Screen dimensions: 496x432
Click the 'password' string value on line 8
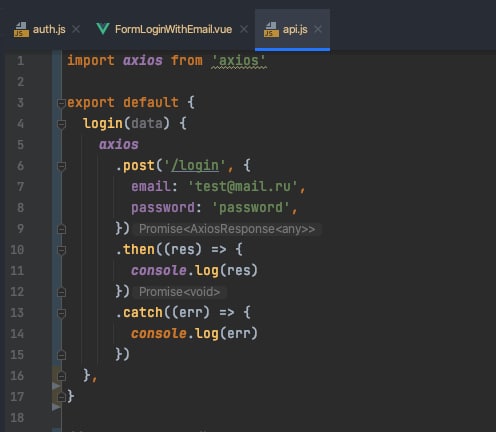pos(250,208)
